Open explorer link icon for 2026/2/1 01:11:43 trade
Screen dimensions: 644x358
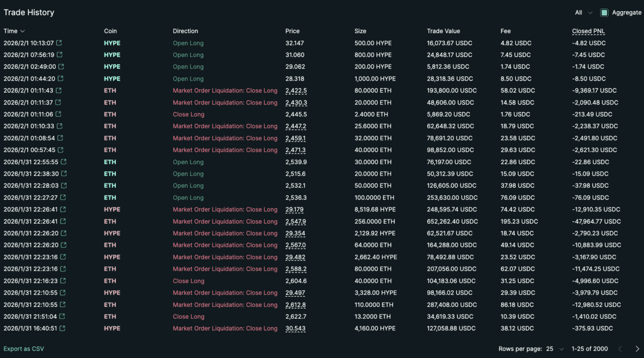click(x=59, y=91)
